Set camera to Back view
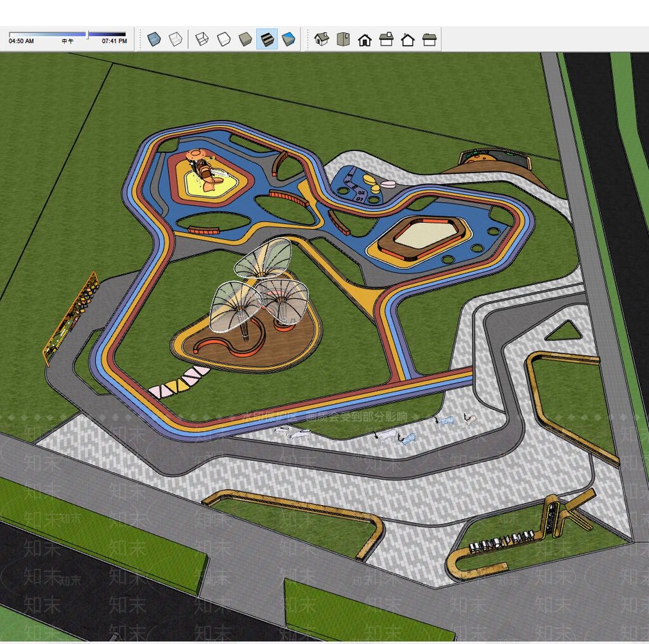649x644 pixels. pyautogui.click(x=408, y=40)
